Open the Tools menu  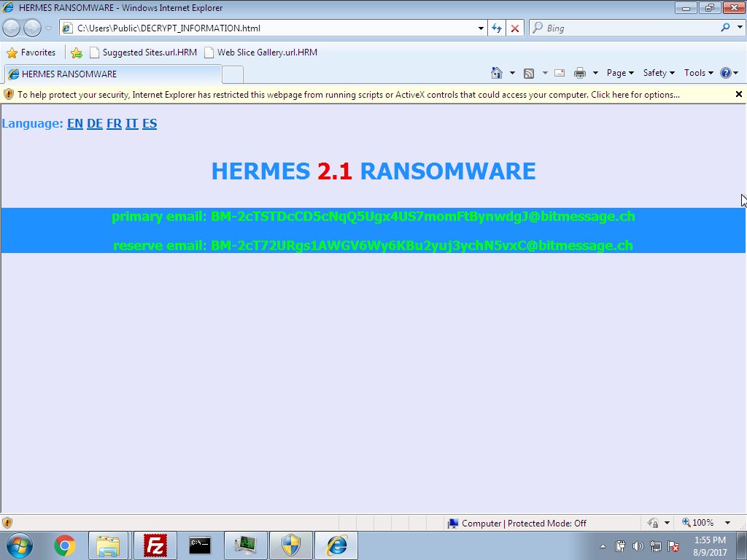(698, 73)
